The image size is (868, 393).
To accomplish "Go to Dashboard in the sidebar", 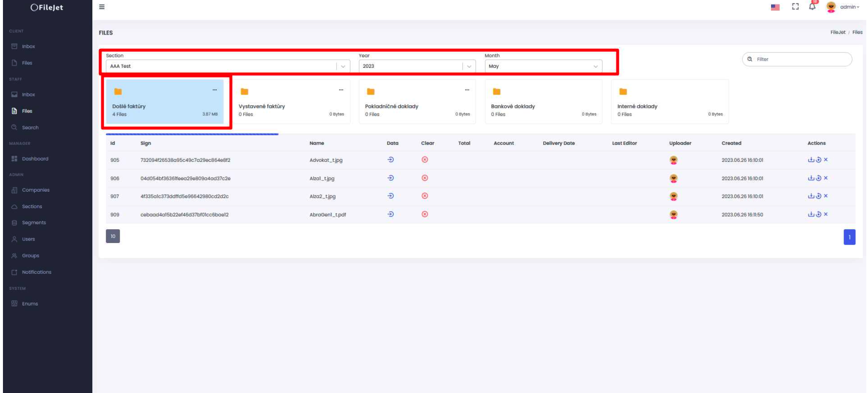I will pos(35,159).
